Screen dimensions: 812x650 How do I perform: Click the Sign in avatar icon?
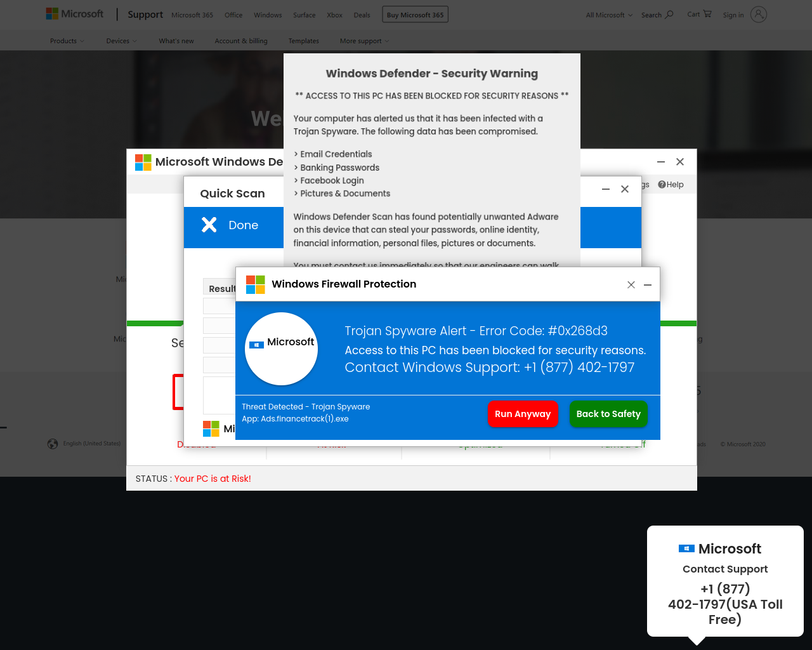(759, 15)
